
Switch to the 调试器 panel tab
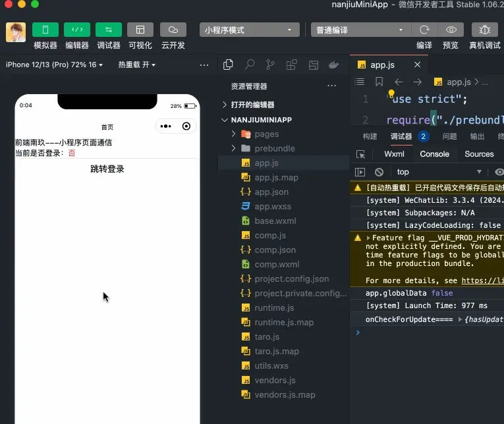tap(401, 136)
